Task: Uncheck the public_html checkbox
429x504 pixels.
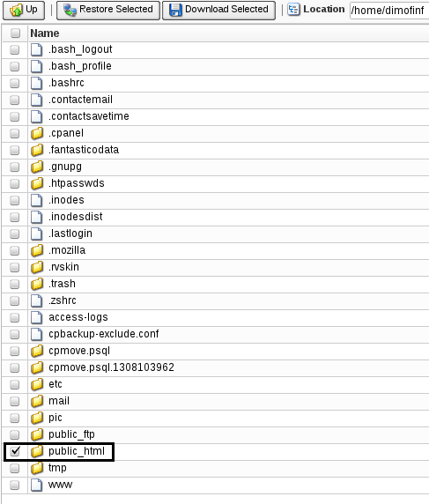Action: pos(14,451)
